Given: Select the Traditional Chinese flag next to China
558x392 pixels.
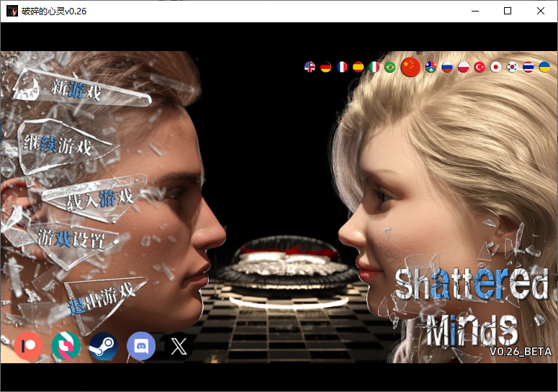Looking at the screenshot, I should pos(431,67).
